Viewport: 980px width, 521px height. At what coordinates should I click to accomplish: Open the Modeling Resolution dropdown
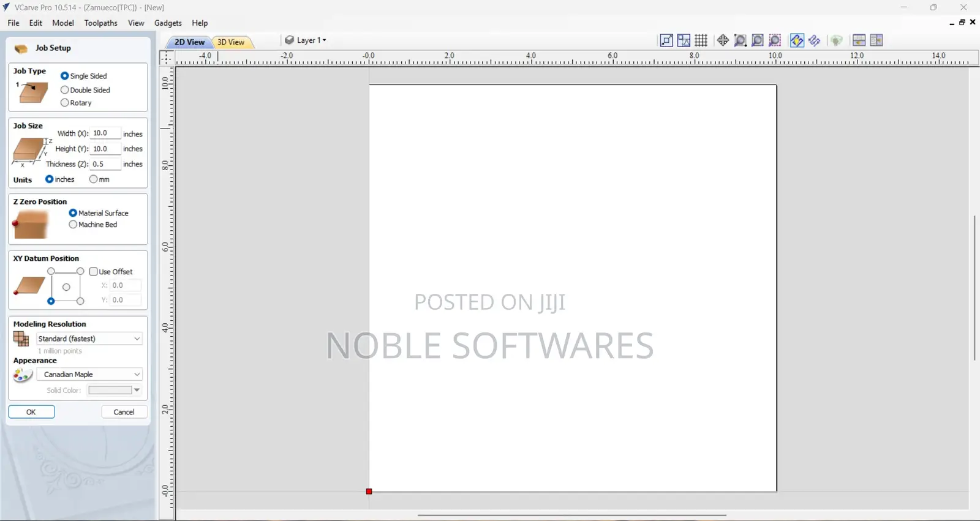89,339
